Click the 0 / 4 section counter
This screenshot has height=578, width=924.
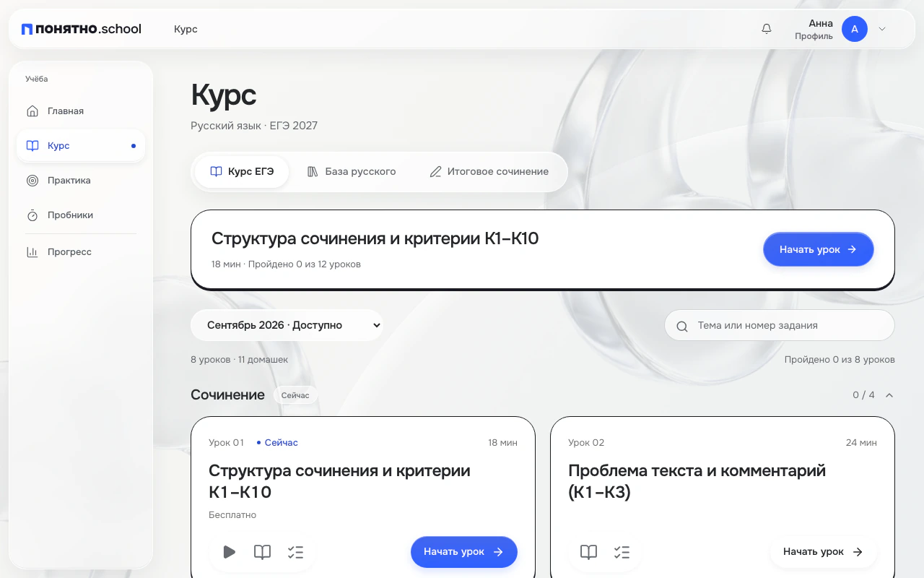tap(863, 395)
